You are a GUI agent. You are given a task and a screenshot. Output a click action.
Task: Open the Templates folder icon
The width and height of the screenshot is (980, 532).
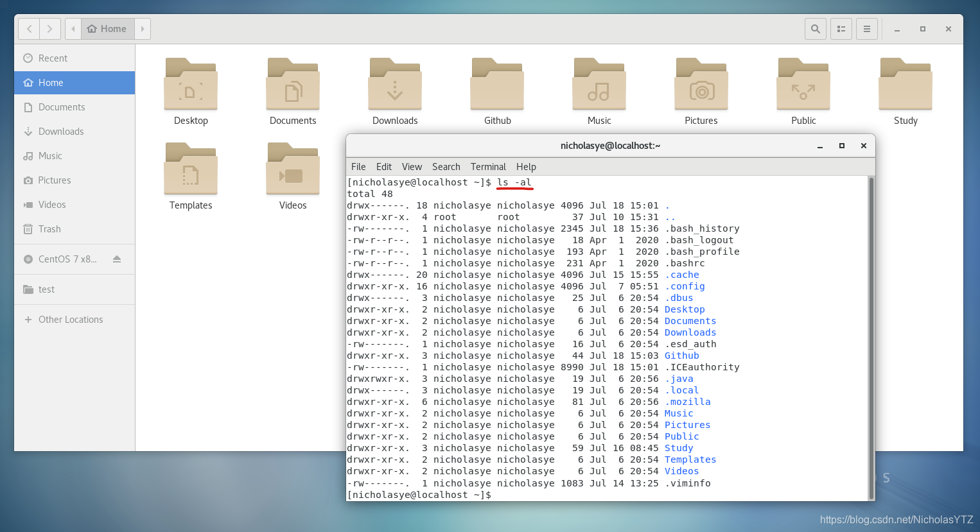coord(191,169)
